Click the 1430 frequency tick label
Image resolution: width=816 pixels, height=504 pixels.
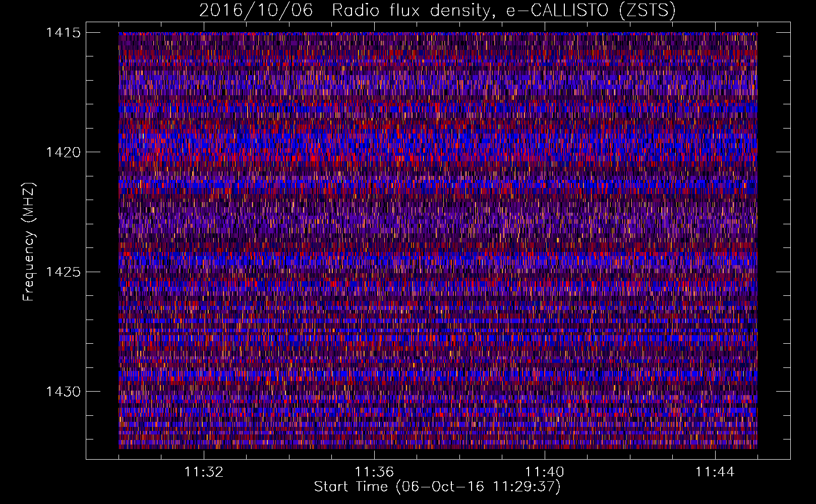(64, 392)
